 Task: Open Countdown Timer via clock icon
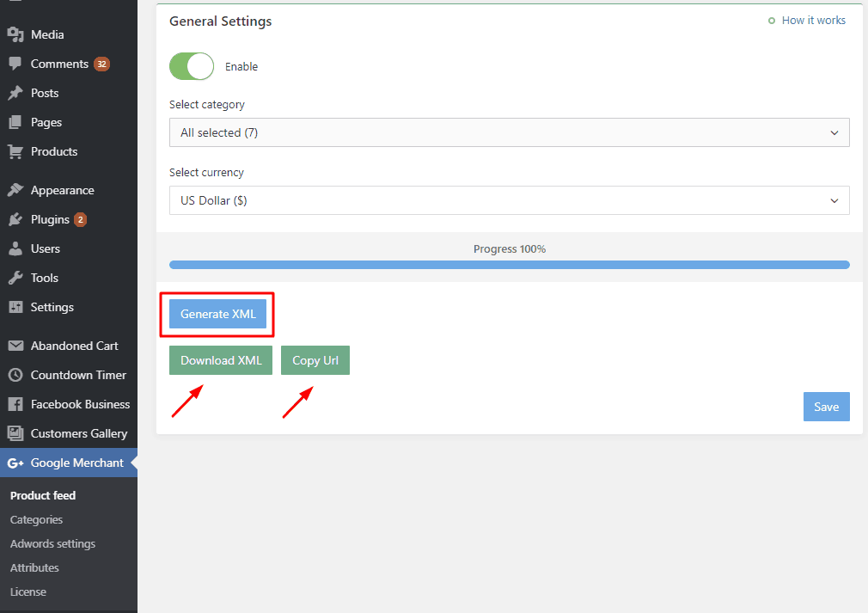pyautogui.click(x=17, y=375)
